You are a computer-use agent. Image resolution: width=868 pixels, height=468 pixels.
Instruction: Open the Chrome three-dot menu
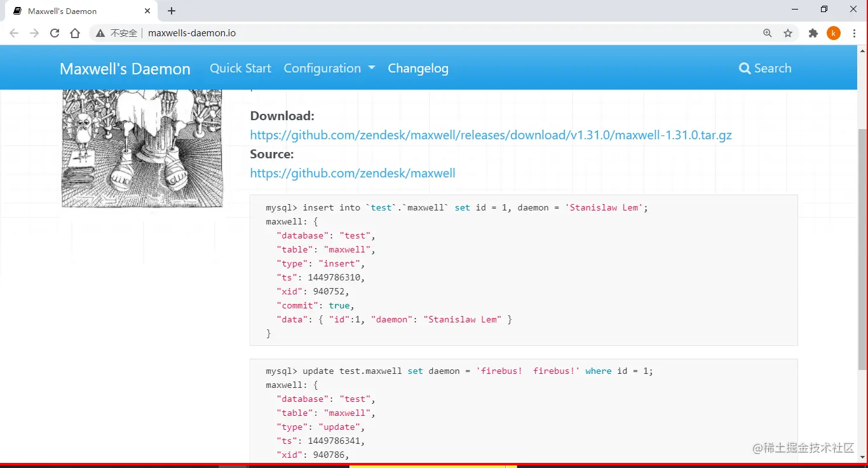[x=854, y=33]
